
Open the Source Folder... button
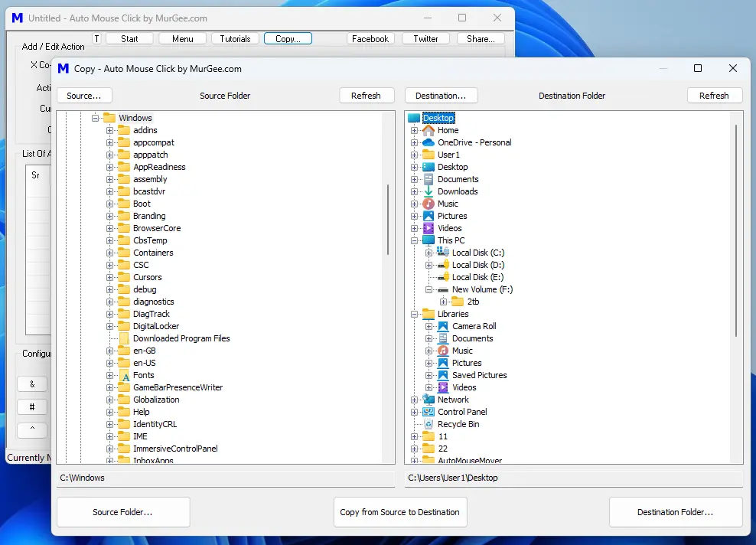point(123,512)
